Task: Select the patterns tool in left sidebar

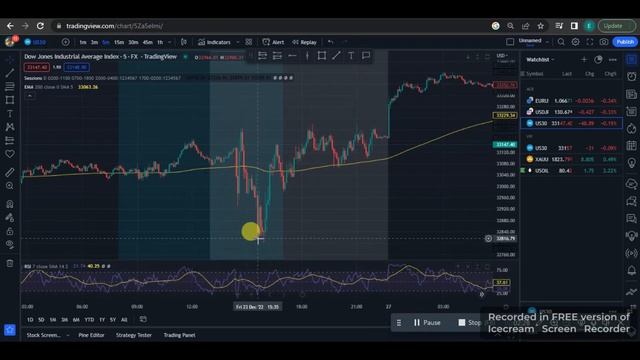Action: [x=10, y=127]
